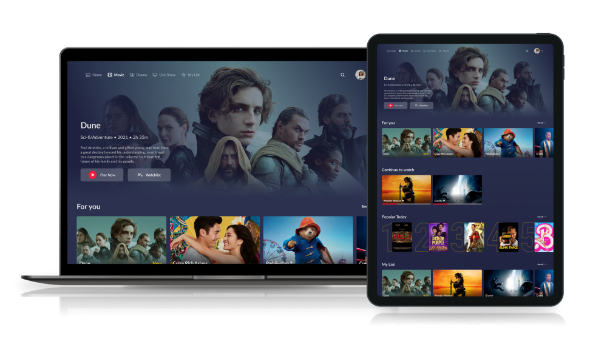607x364 pixels.
Task: Tap the Live Show icon on the tablet
Action: point(425,51)
